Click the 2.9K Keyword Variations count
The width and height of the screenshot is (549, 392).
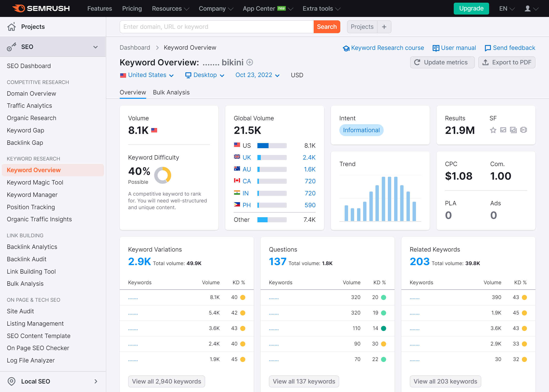click(139, 261)
